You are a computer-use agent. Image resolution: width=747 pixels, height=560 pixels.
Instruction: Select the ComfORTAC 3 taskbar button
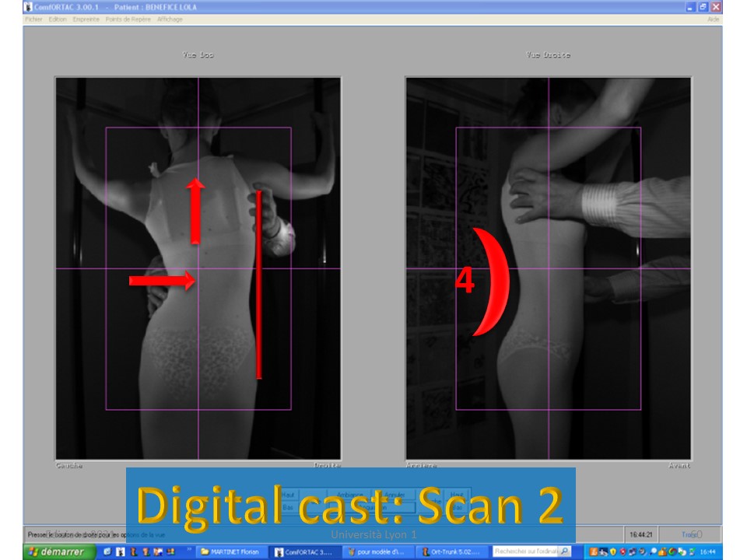pos(304,552)
